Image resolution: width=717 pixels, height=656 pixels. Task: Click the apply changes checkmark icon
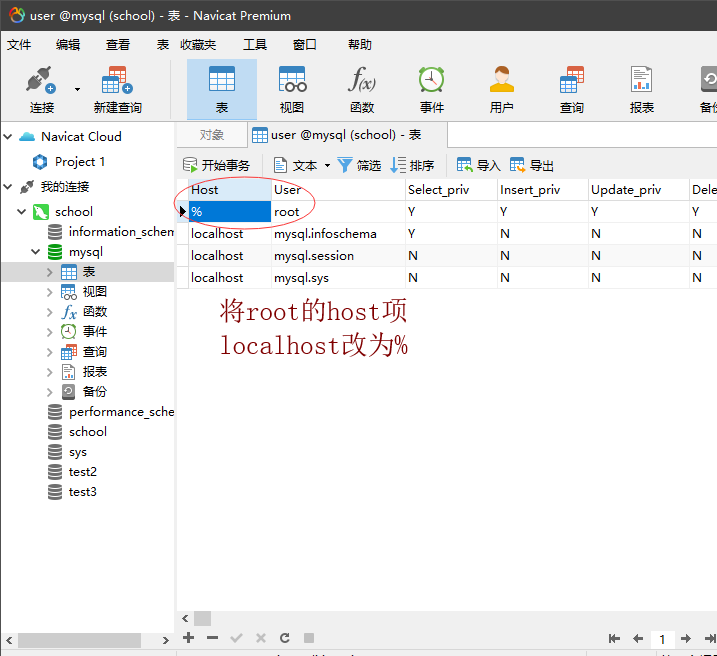tap(236, 638)
